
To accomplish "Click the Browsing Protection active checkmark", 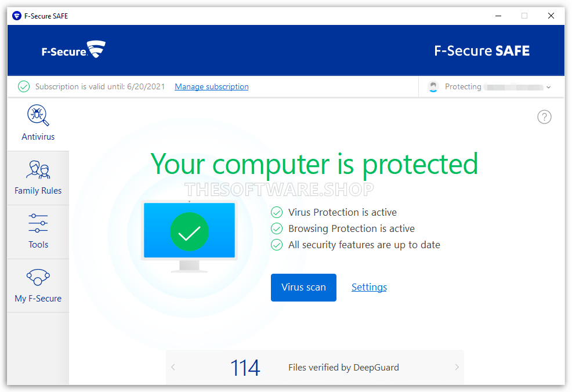I will 277,228.
